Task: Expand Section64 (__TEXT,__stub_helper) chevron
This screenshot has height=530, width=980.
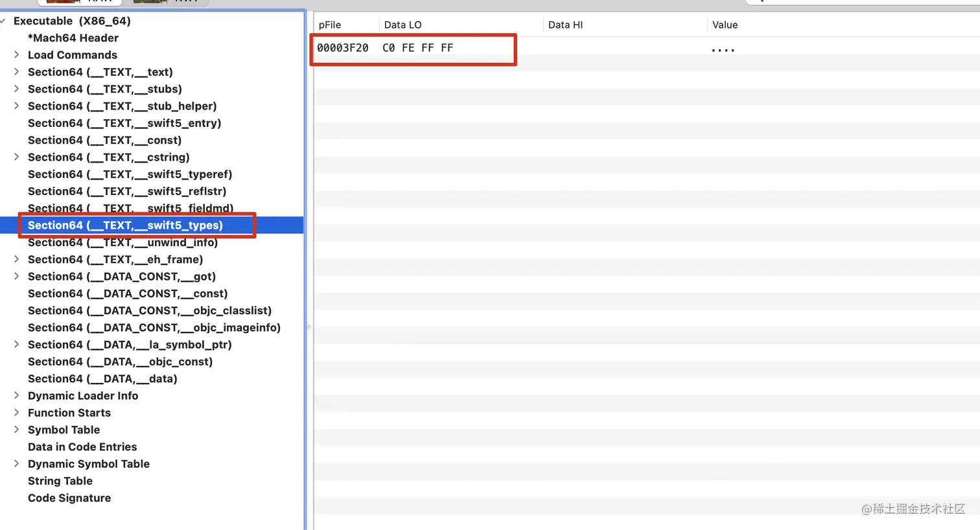Action: [16, 106]
